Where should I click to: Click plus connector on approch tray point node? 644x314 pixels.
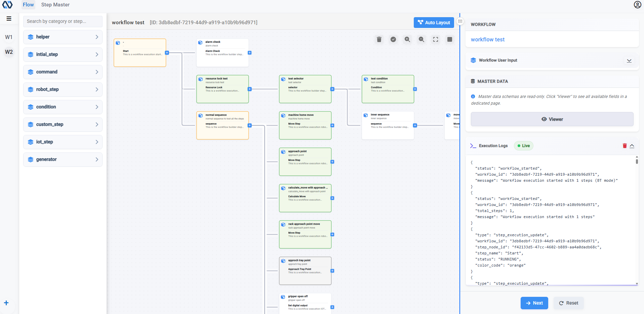pyautogui.click(x=332, y=271)
